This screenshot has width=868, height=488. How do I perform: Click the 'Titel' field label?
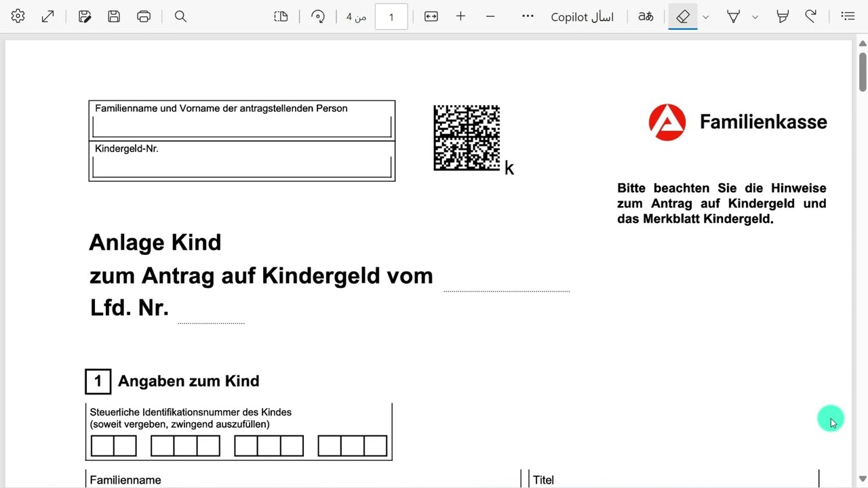pyautogui.click(x=543, y=480)
